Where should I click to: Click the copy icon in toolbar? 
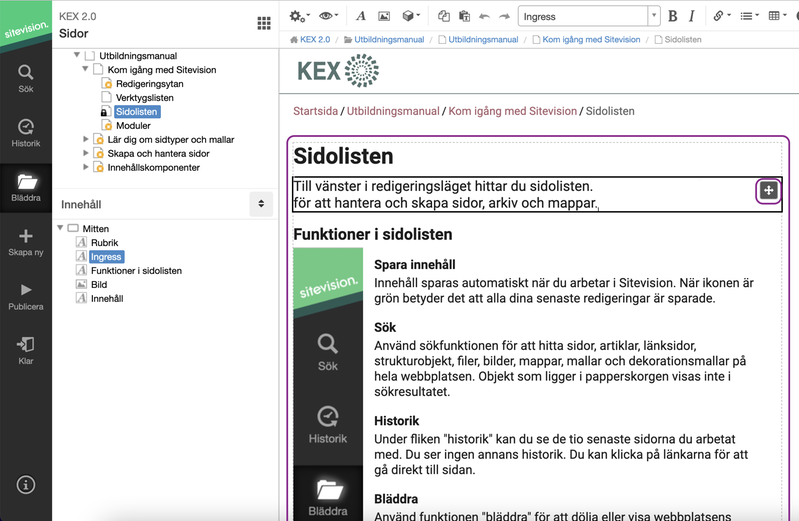(444, 16)
